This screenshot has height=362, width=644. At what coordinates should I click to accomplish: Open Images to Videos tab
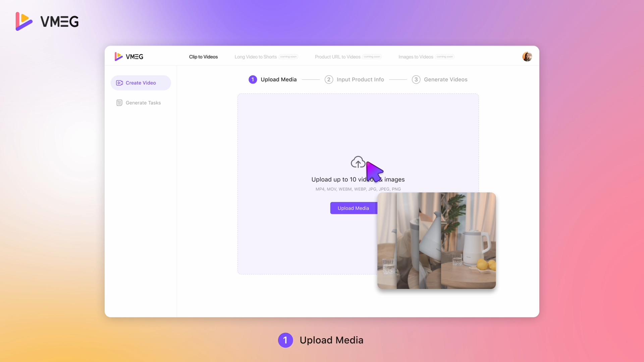(x=416, y=57)
